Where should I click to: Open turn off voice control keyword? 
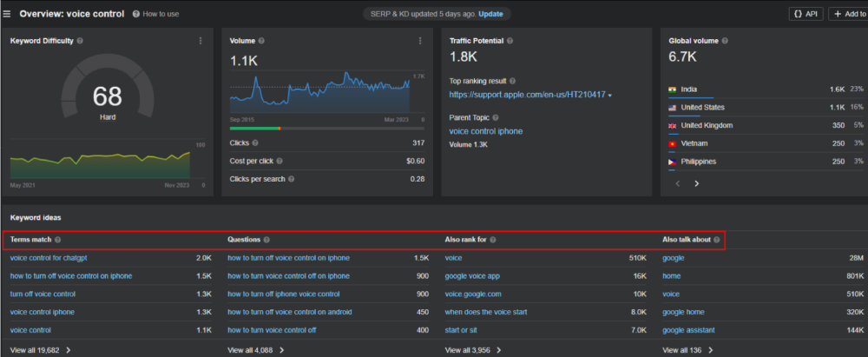coord(43,294)
